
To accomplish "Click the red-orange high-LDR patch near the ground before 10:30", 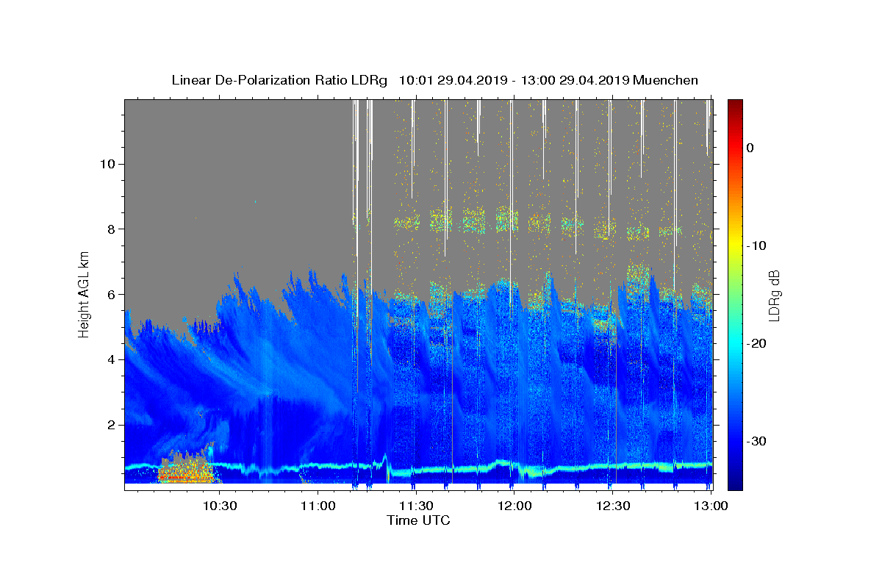I will pyautogui.click(x=186, y=469).
